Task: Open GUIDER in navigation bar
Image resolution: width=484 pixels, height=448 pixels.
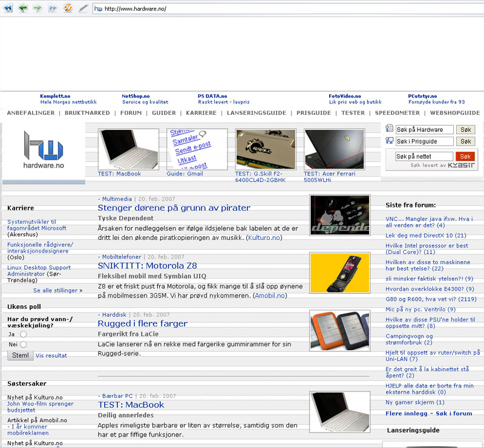Action: tap(164, 113)
